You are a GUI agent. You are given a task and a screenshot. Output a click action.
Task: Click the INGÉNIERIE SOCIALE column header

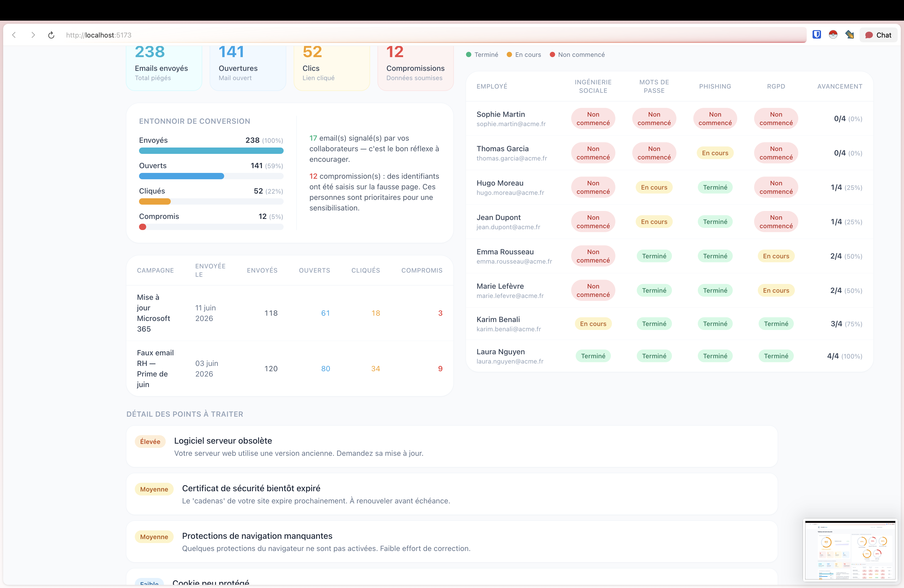593,86
